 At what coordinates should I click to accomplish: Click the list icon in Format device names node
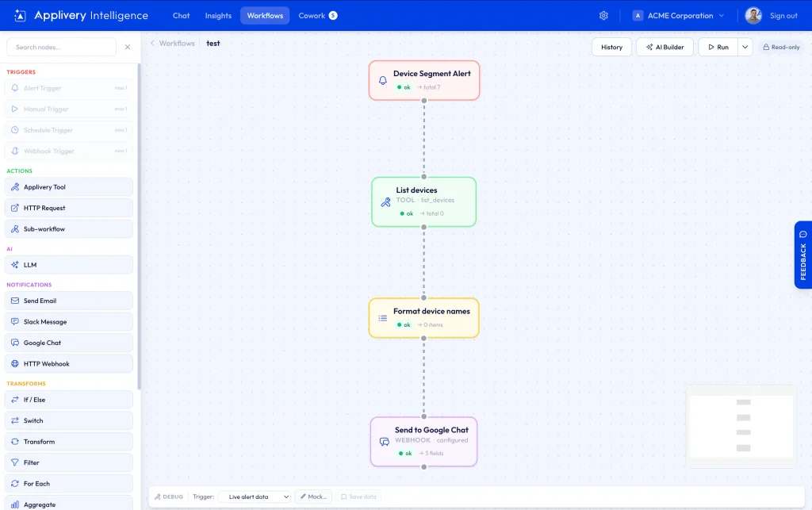(383, 318)
